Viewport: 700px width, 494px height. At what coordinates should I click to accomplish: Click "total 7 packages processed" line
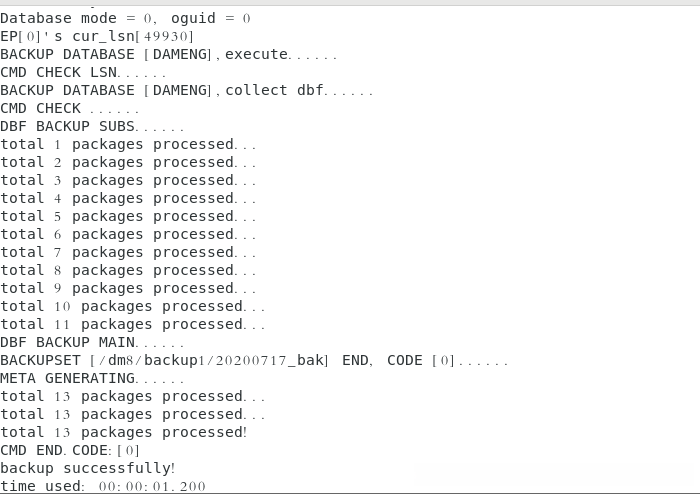[x=128, y=252]
